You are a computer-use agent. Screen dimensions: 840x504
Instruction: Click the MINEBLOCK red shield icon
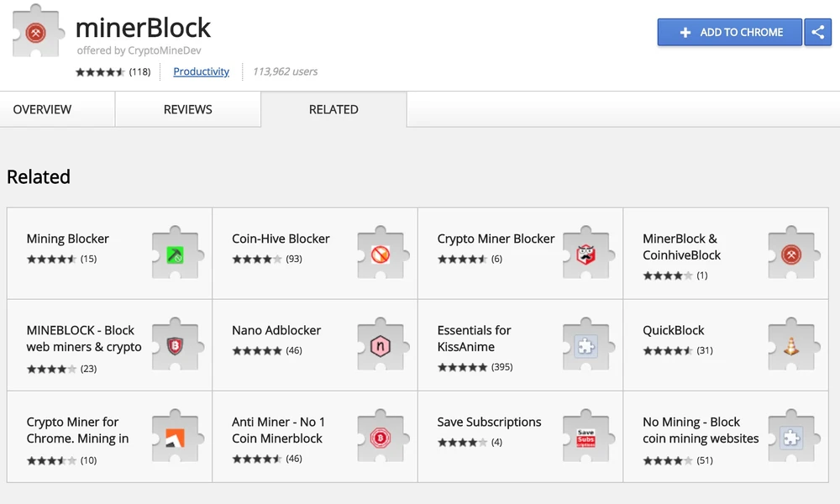click(x=175, y=344)
